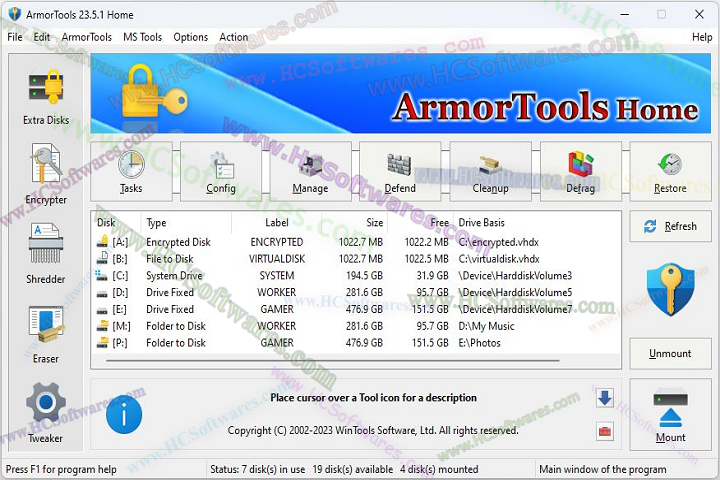Click the blue info circle icon
The image size is (720, 480).
[x=124, y=415]
